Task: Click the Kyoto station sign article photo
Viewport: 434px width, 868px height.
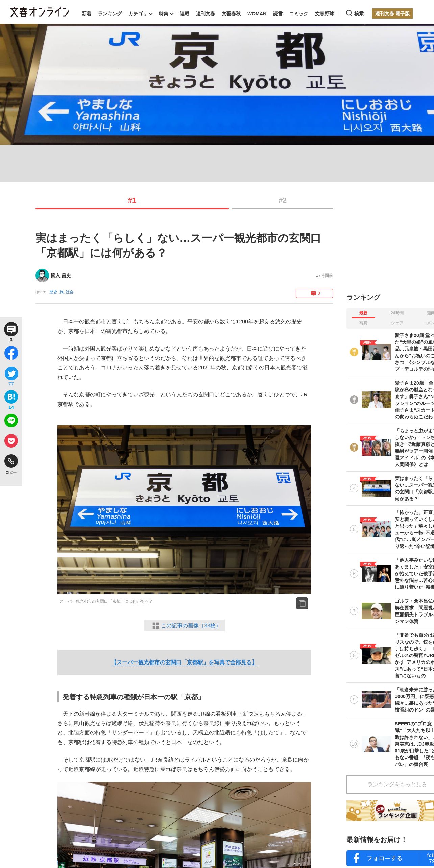Action: (x=184, y=510)
